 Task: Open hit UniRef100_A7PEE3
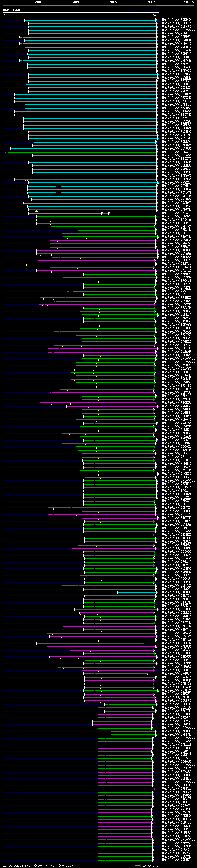pyautogui.click(x=176, y=33)
